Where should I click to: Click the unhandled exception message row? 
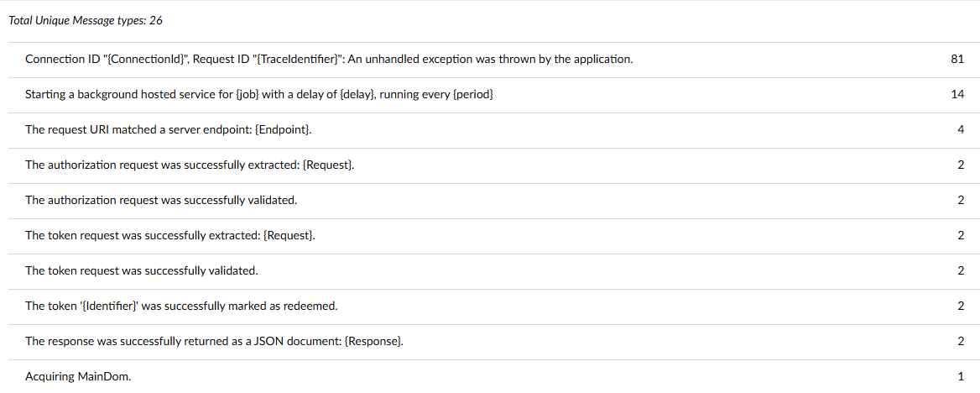329,60
